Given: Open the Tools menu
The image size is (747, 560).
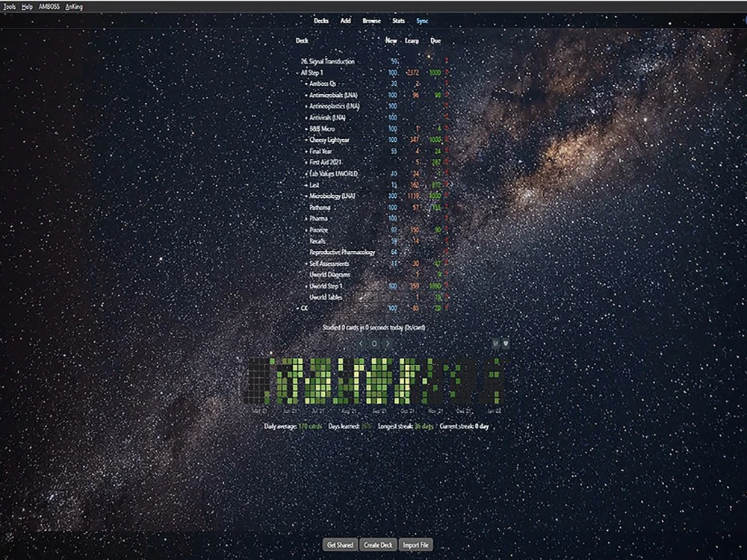Looking at the screenshot, I should [x=10, y=7].
